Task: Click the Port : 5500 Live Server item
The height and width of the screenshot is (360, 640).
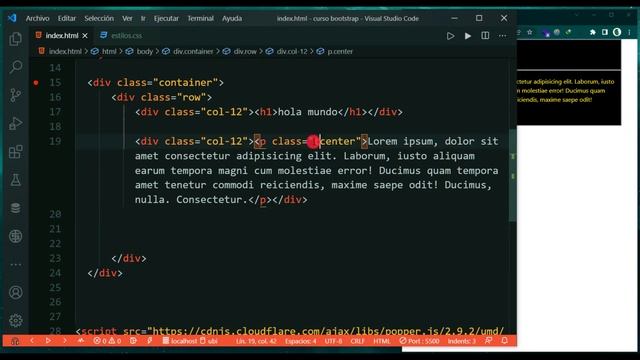Action: (419, 341)
